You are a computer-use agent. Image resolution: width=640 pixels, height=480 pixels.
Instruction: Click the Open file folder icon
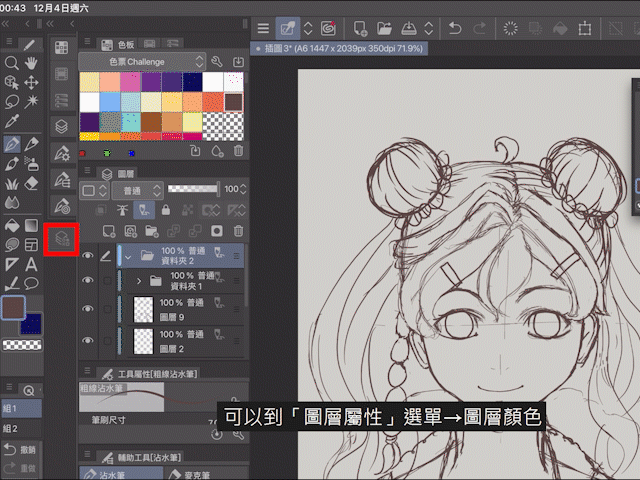tap(384, 28)
